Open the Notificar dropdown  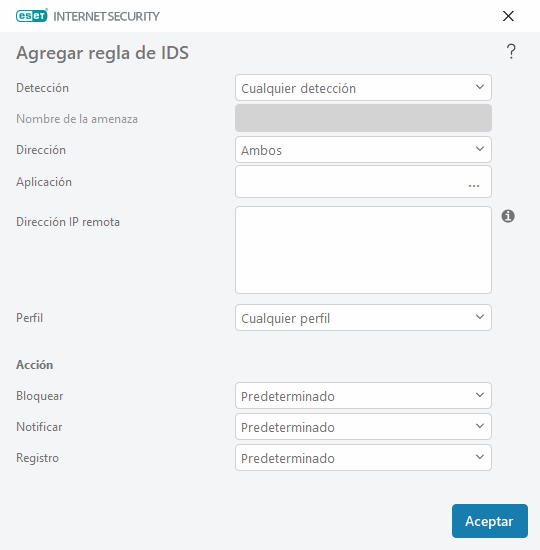[363, 427]
